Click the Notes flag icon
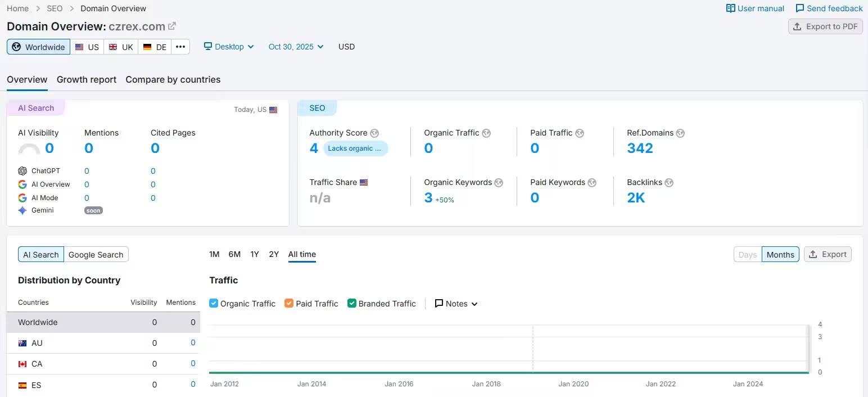This screenshot has width=868, height=397. click(439, 304)
